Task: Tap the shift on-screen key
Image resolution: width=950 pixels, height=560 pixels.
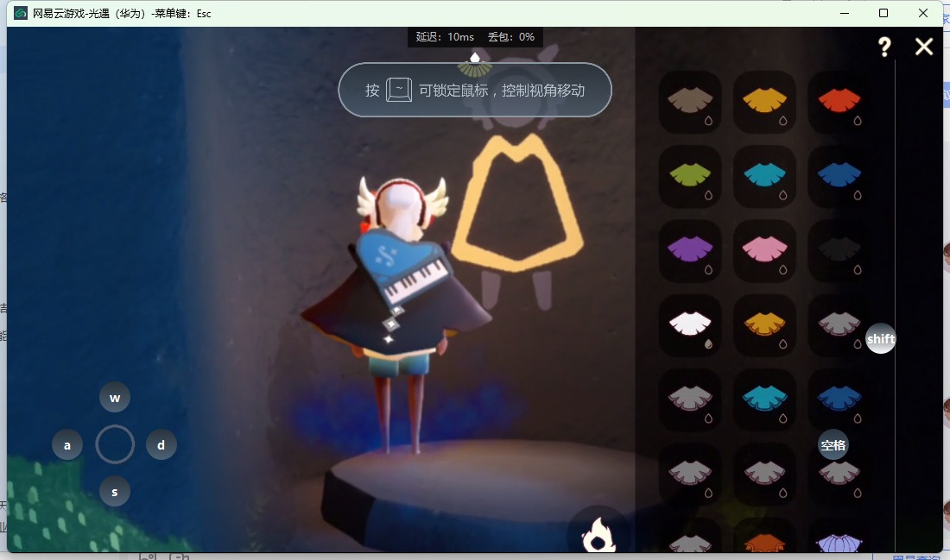Action: click(880, 339)
